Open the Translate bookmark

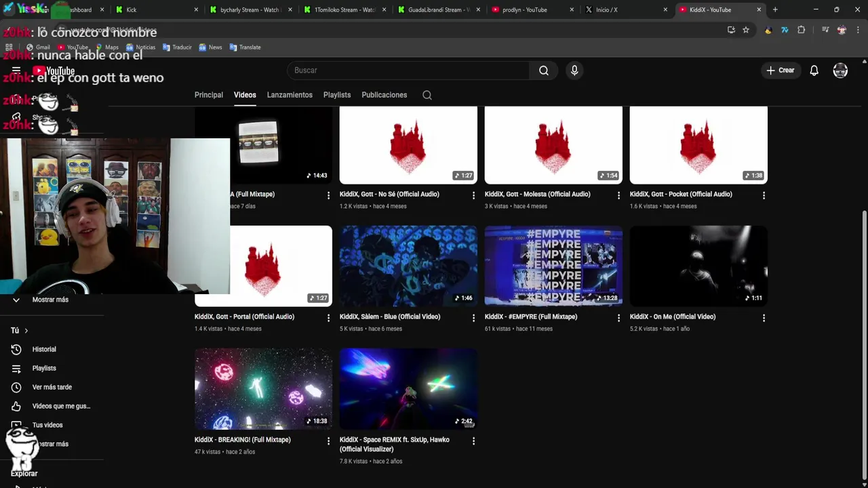(x=245, y=47)
